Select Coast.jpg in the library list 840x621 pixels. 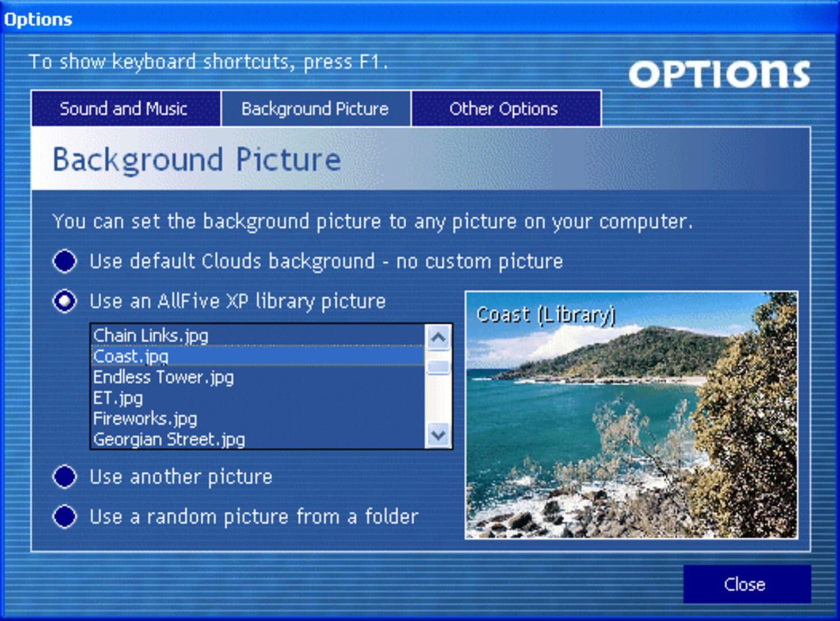(x=131, y=356)
